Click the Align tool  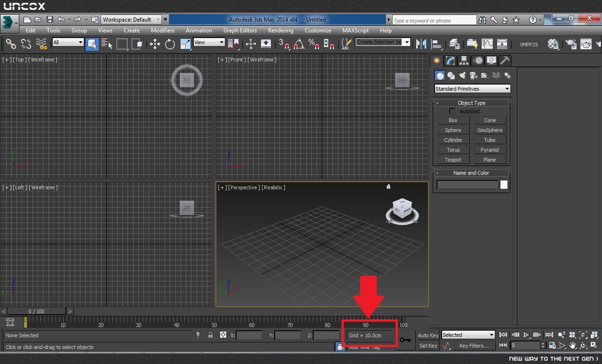click(x=437, y=44)
